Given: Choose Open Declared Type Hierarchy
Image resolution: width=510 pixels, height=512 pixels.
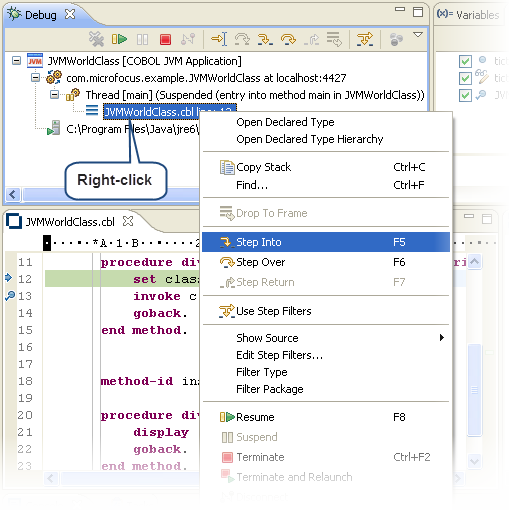Looking at the screenshot, I should coord(326,139).
